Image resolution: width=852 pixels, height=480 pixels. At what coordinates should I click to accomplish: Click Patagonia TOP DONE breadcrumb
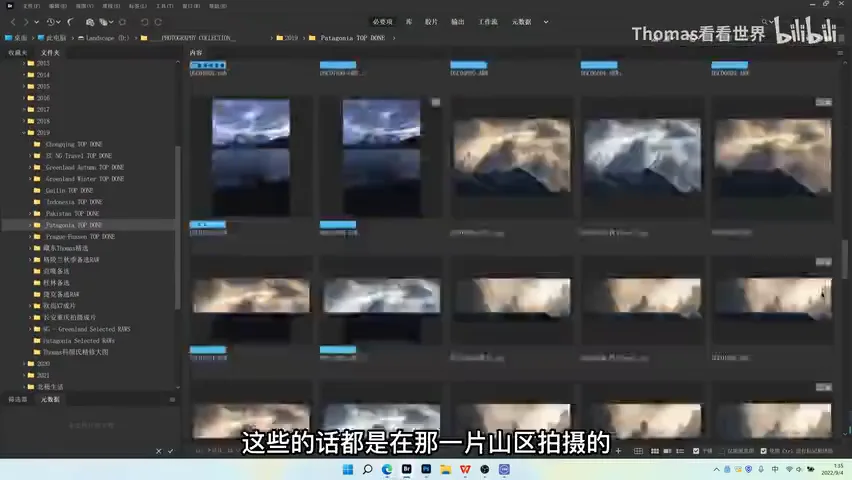click(x=352, y=38)
